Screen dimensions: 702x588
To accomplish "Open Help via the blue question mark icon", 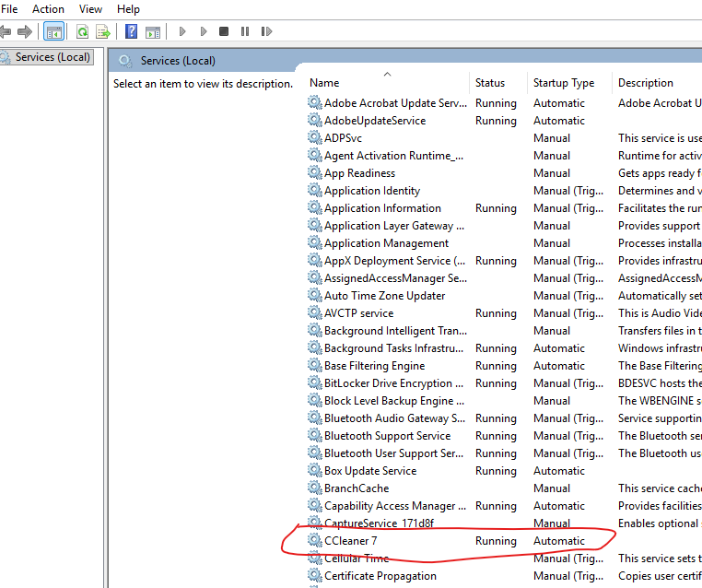I will pos(131,31).
